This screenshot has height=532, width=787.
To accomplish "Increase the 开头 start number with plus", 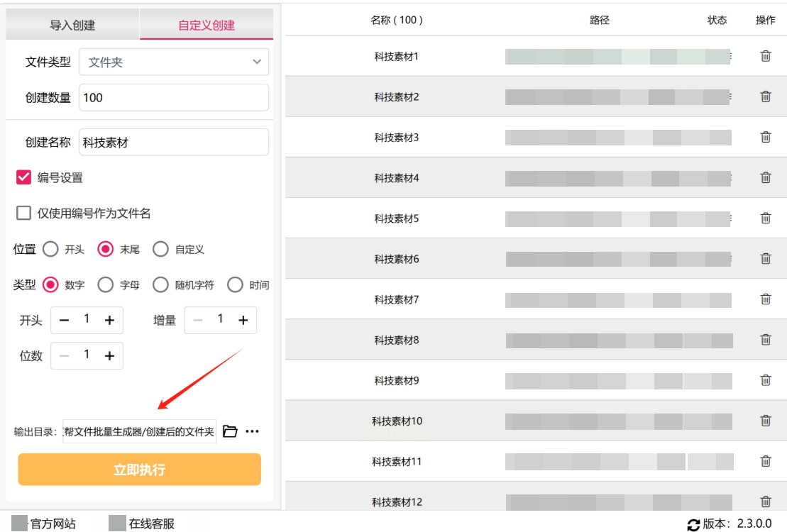I will [x=109, y=321].
